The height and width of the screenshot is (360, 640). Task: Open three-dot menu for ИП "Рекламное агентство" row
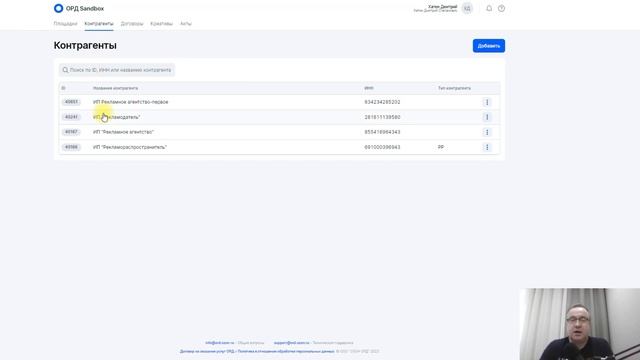(487, 132)
